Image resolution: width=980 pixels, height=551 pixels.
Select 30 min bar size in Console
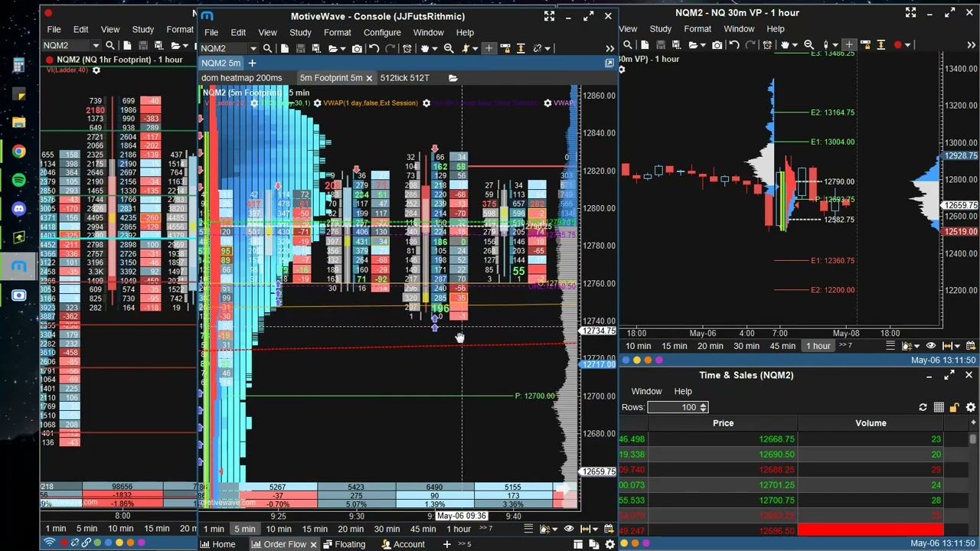[x=387, y=529]
